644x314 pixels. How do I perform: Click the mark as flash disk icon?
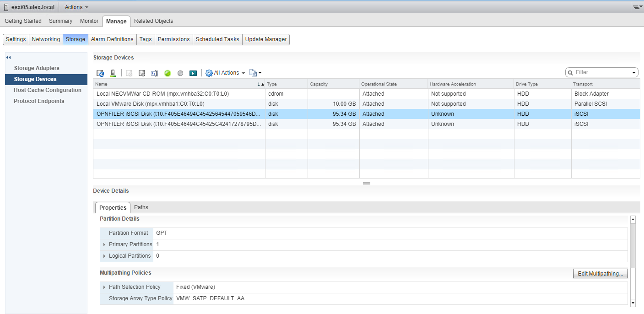click(x=193, y=73)
